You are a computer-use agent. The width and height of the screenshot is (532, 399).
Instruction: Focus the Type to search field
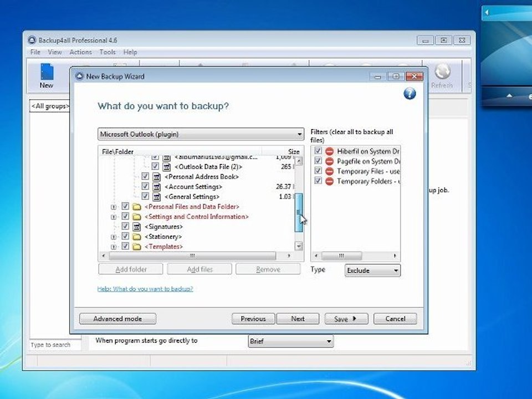[x=55, y=345]
